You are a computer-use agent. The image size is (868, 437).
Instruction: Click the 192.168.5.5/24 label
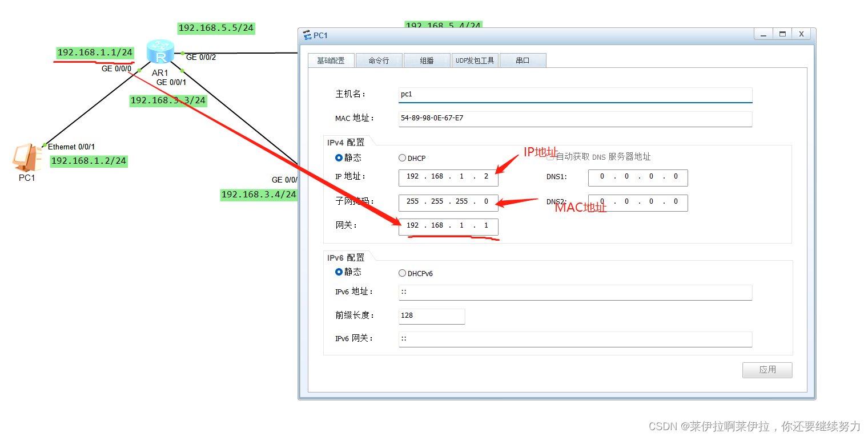tap(216, 28)
